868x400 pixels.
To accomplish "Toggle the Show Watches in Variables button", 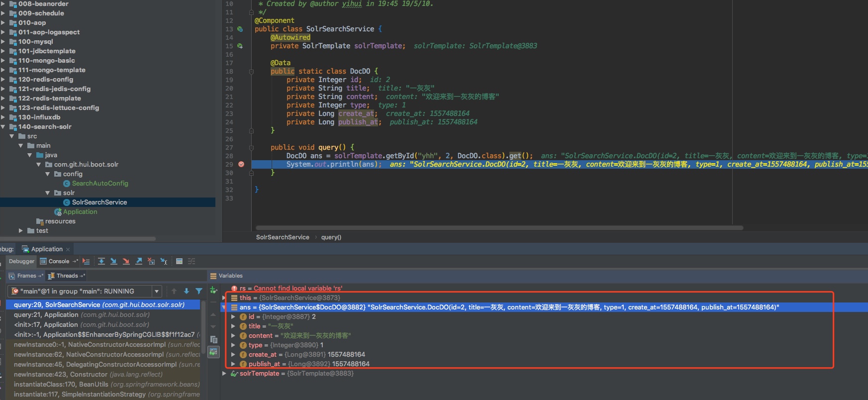I will (213, 352).
